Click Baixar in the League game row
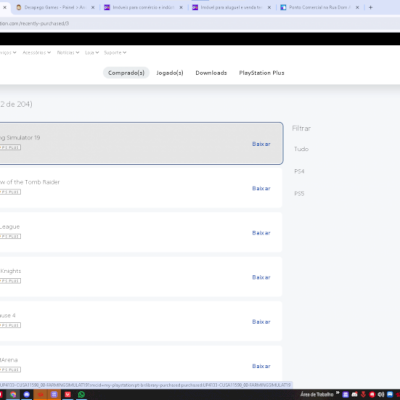 coord(261,233)
